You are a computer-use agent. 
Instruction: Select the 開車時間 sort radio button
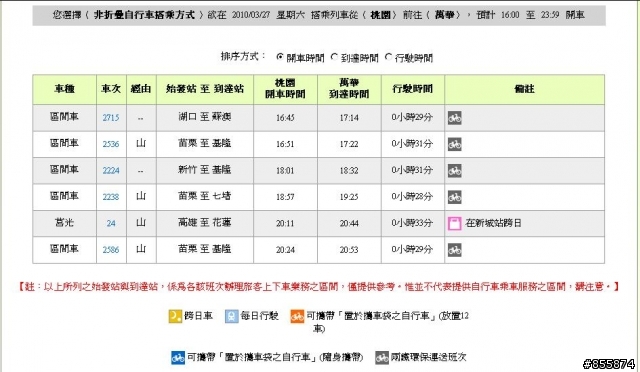pyautogui.click(x=280, y=57)
